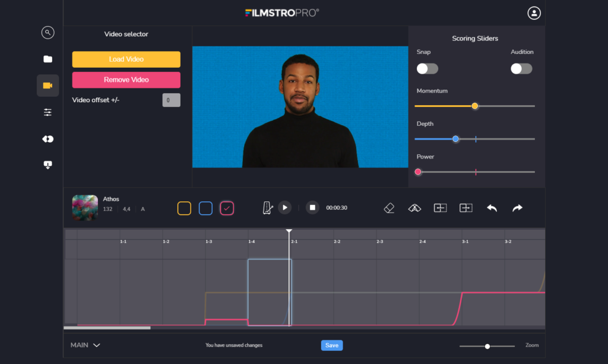Click the Zoom slider handle
This screenshot has height=364, width=608.
(487, 346)
